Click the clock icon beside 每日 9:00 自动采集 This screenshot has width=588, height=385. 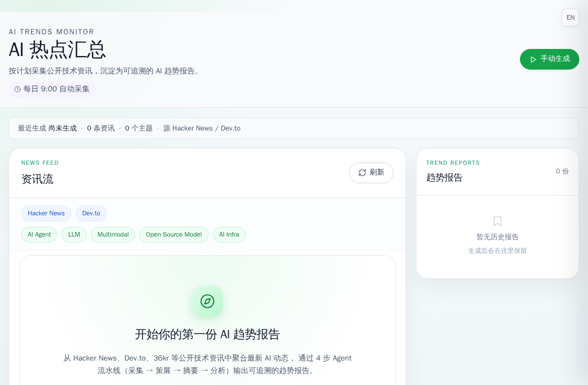pyautogui.click(x=17, y=89)
